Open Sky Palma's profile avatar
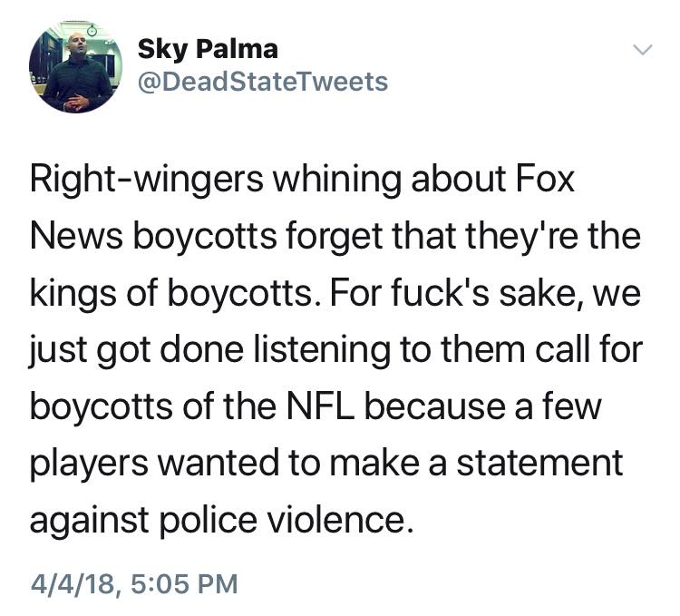The height and width of the screenshot is (616, 680). (x=74, y=69)
